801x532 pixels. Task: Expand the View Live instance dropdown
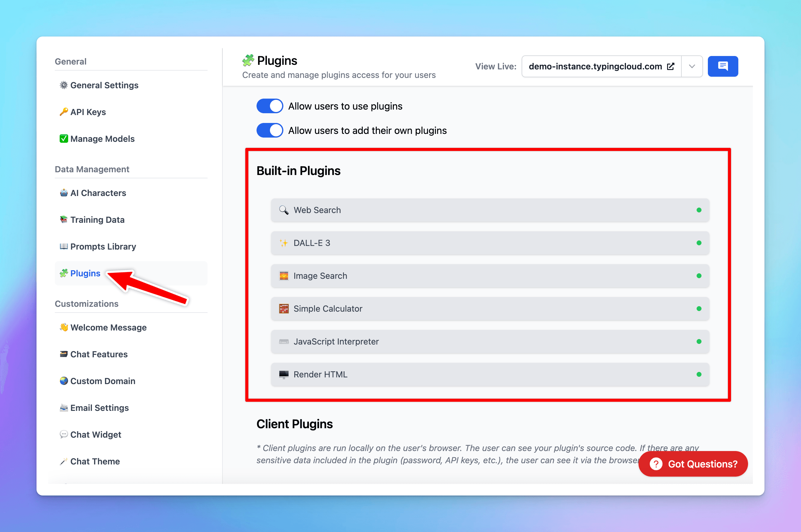692,66
